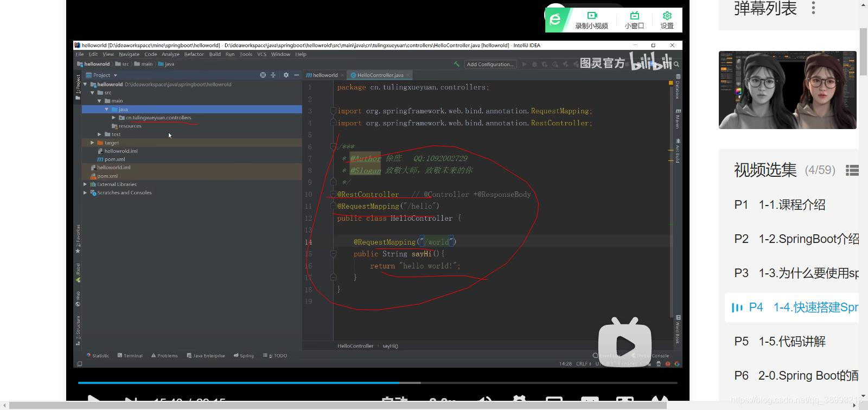Click the build hammer icon in IDEA toolbar
This screenshot has width=868, height=410.
point(456,64)
